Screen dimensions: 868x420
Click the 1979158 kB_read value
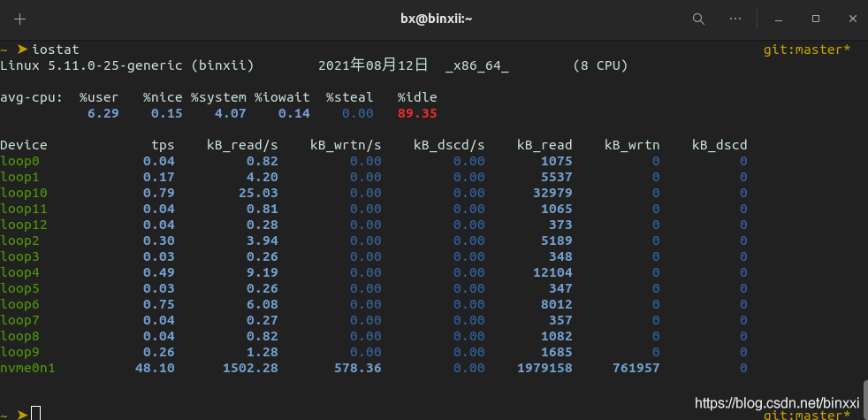pos(544,368)
